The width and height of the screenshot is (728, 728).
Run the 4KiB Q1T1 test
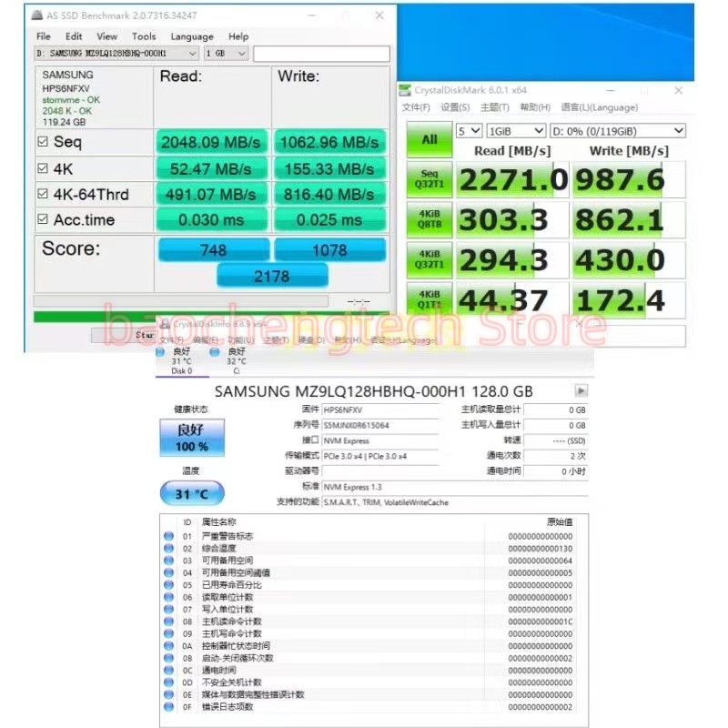point(430,299)
